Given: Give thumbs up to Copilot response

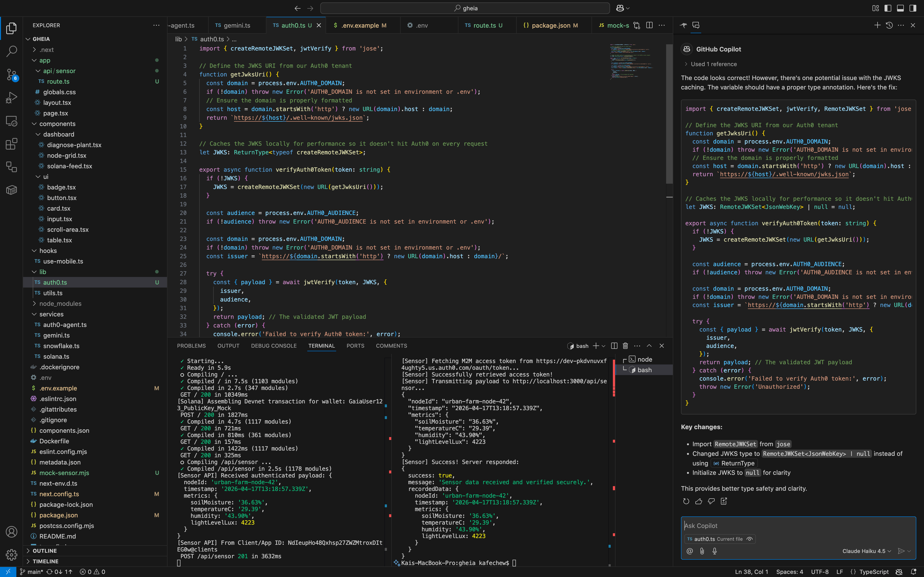Looking at the screenshot, I should point(698,502).
